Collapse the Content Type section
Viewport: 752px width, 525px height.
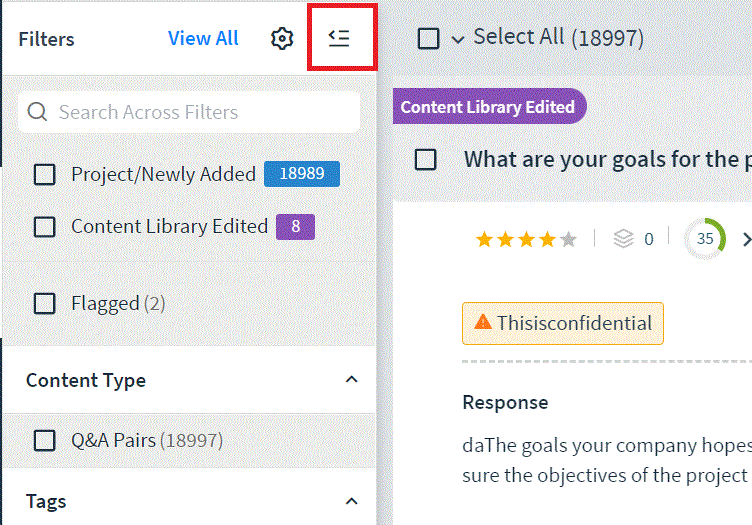pyautogui.click(x=352, y=380)
